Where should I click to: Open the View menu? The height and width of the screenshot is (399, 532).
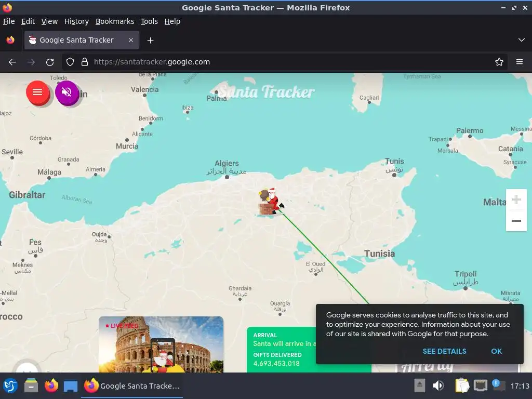[49, 21]
